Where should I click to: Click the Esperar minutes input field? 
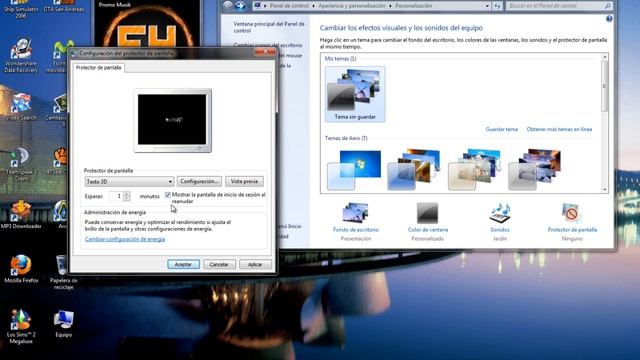pyautogui.click(x=116, y=196)
